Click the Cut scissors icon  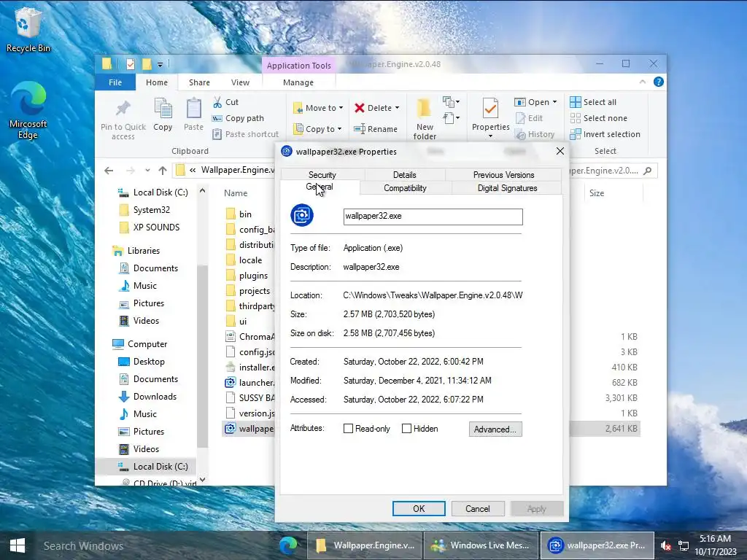pyautogui.click(x=217, y=102)
